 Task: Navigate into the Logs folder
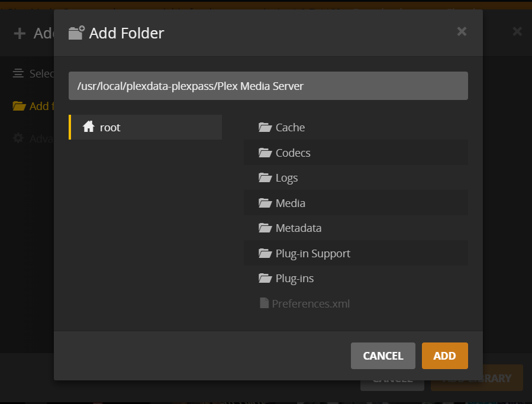point(286,178)
